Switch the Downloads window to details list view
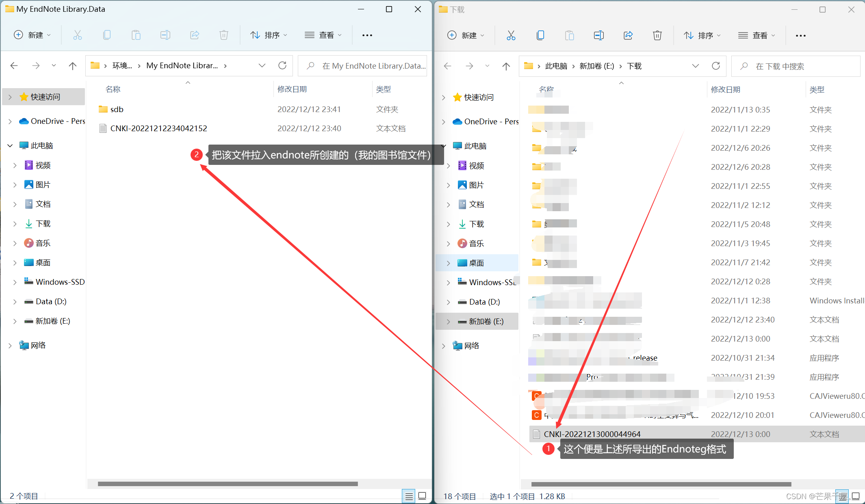865x504 pixels. (843, 496)
